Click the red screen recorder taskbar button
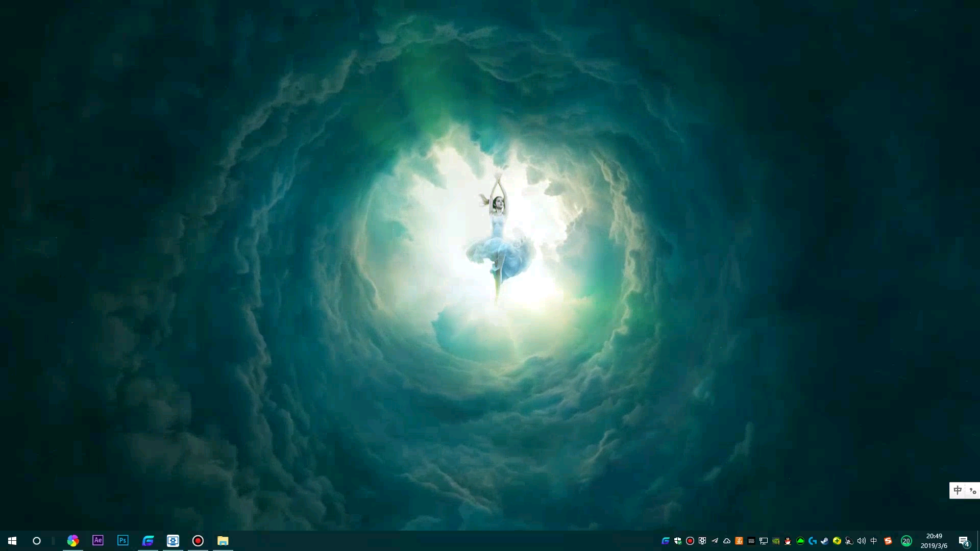980x551 pixels. (198, 540)
